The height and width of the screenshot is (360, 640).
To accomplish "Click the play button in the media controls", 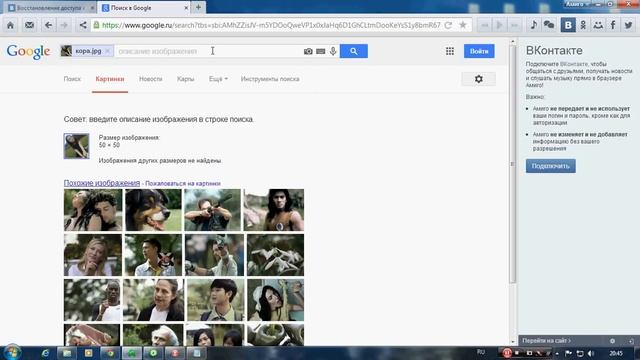I will click(x=499, y=25).
